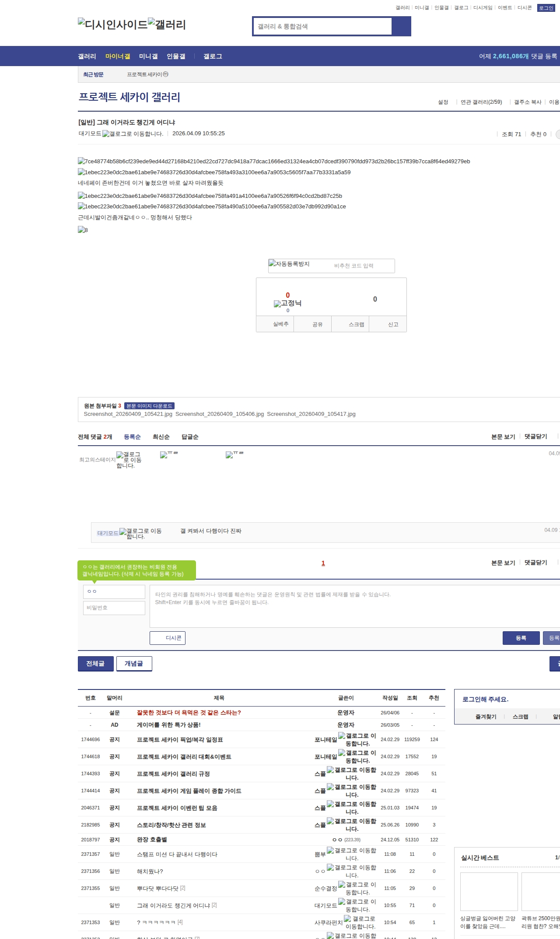Click into the comment text area
560x939 pixels.
coord(355,606)
